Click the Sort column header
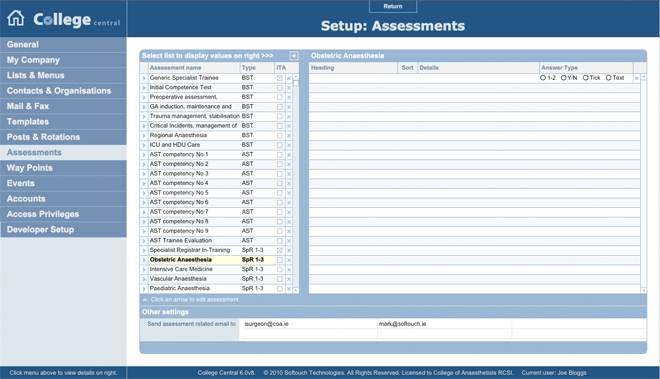The width and height of the screenshot is (660, 379). 407,68
